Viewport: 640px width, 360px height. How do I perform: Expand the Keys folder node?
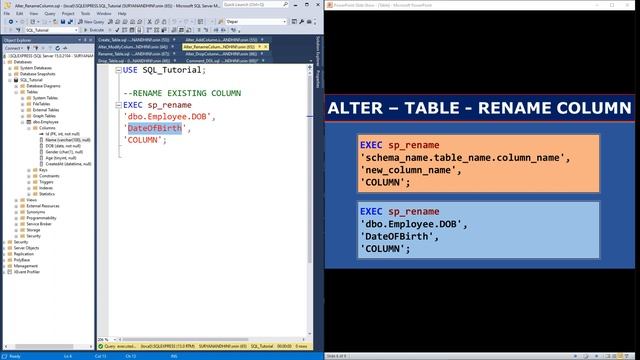tap(29, 170)
